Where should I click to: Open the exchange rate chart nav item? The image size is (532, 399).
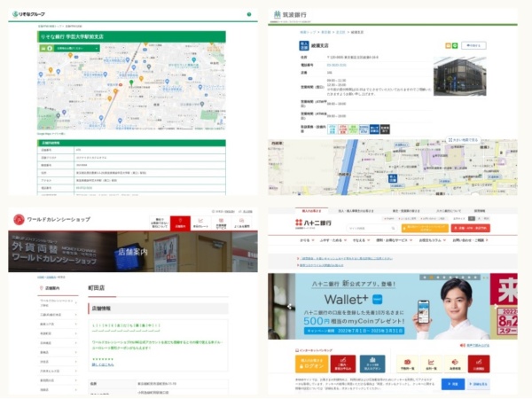tap(200, 223)
